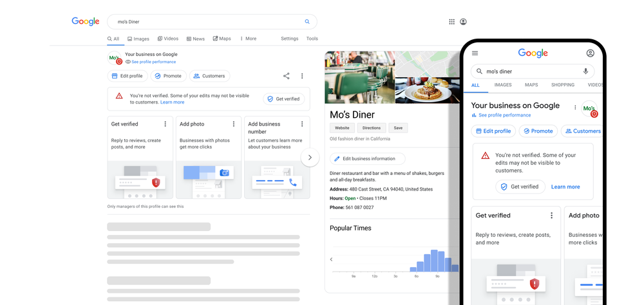Image resolution: width=644 pixels, height=305 pixels.
Task: Open the Google apps grid icon
Action: pyautogui.click(x=452, y=22)
